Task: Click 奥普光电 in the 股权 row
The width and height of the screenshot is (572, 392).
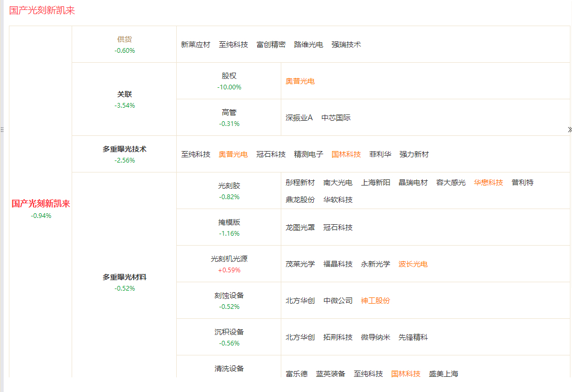Action: pyautogui.click(x=300, y=81)
